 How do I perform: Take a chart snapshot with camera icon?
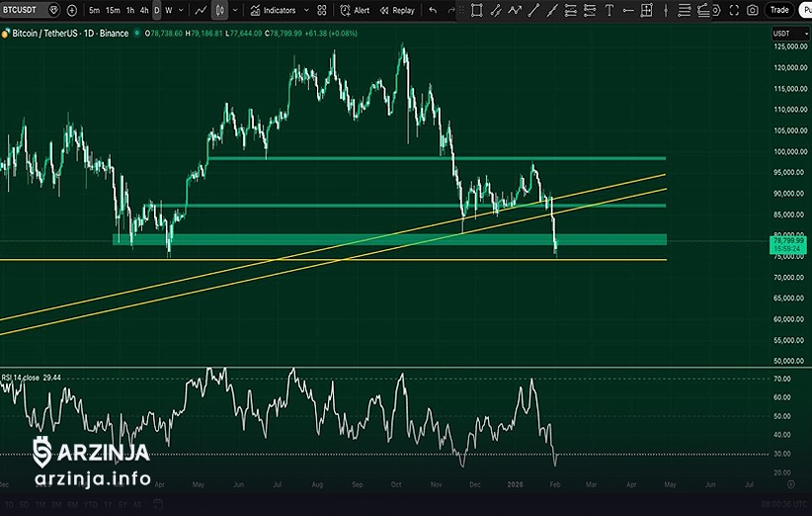pyautogui.click(x=753, y=10)
